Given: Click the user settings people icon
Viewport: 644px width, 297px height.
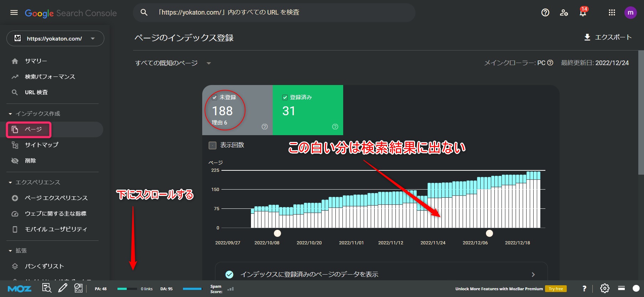Looking at the screenshot, I should pyautogui.click(x=564, y=13).
